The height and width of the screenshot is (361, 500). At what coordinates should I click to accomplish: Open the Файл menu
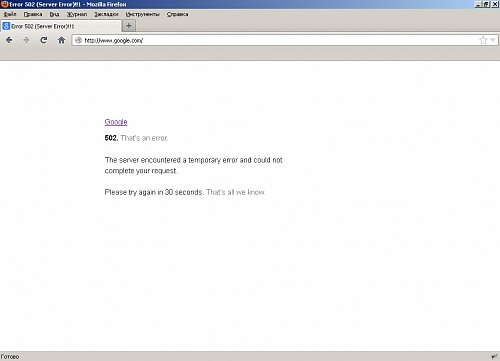coord(10,14)
